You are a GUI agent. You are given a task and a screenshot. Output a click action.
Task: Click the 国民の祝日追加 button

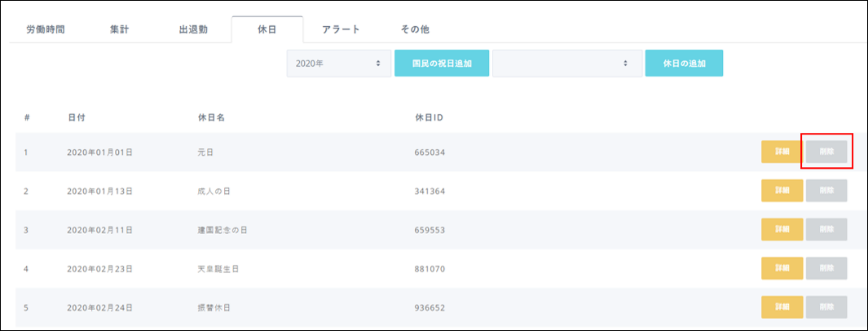[442, 63]
